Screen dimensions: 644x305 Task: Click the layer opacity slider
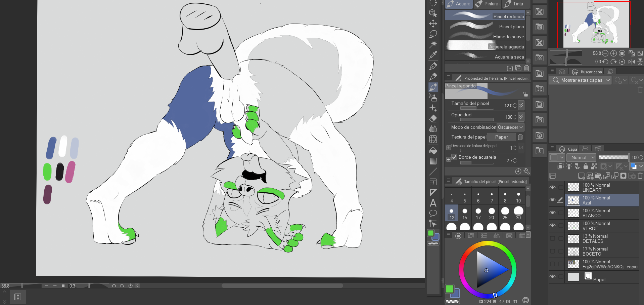pos(614,157)
